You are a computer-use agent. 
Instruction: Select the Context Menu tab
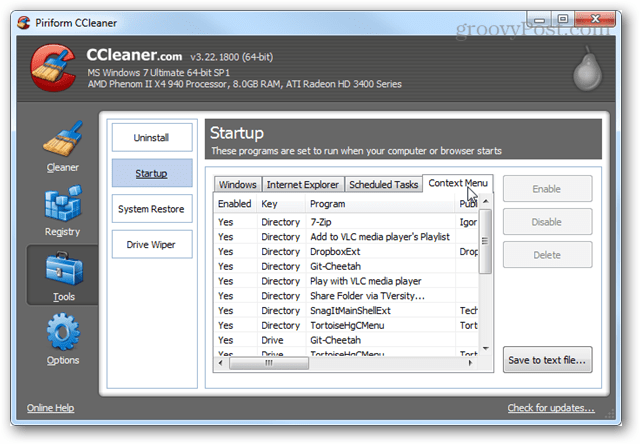coord(458,183)
